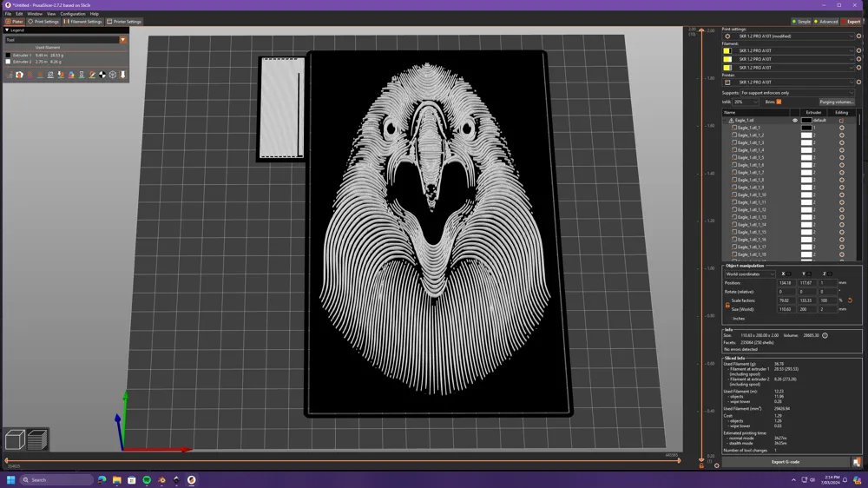Viewport: 868px width, 488px height.
Task: Toggle Tool marker arrow icon
Action: click(x=123, y=75)
